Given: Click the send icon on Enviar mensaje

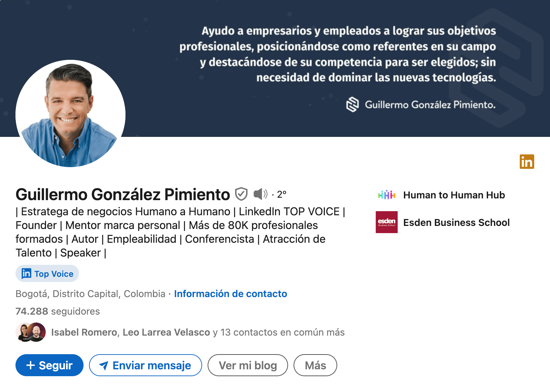Looking at the screenshot, I should click(104, 366).
